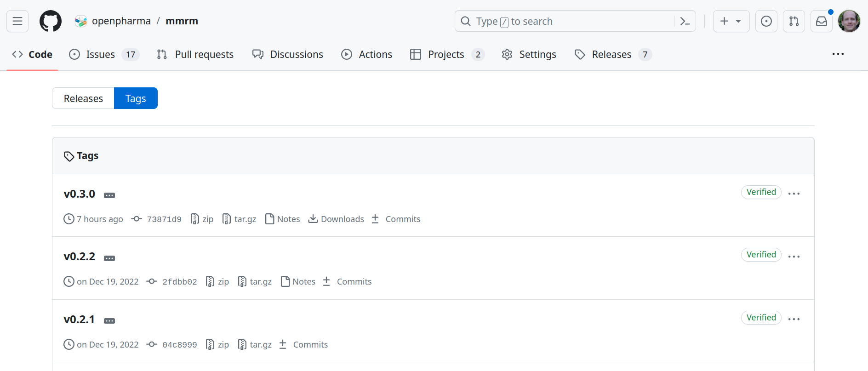Open the Actions tab
Viewport: 868px width, 371px height.
tap(366, 54)
